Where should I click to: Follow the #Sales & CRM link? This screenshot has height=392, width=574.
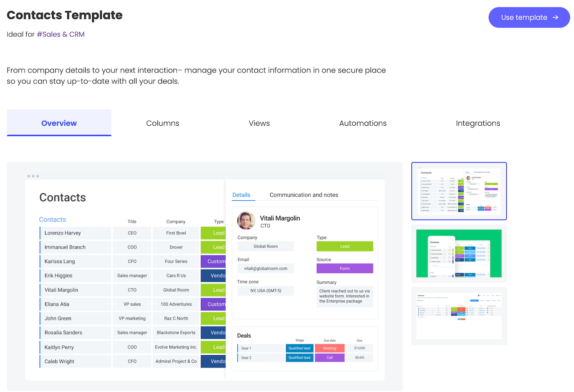click(61, 34)
